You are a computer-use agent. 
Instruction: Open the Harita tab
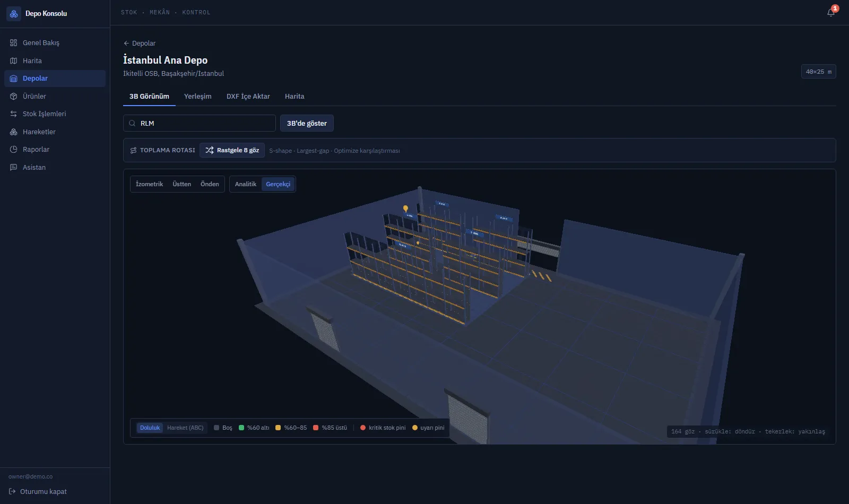click(x=294, y=96)
